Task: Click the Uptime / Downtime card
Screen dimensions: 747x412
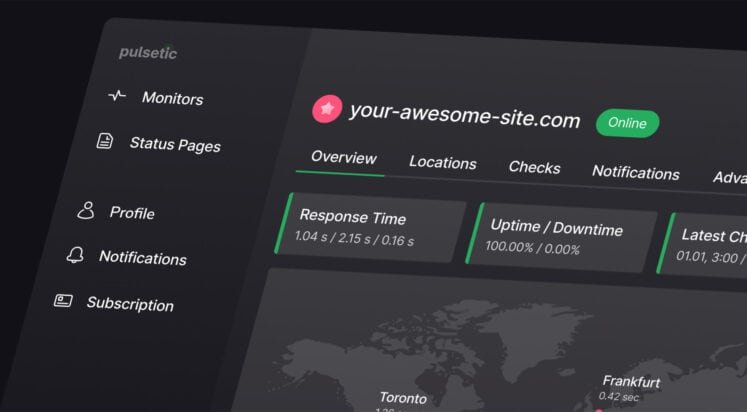Action: pyautogui.click(x=561, y=237)
